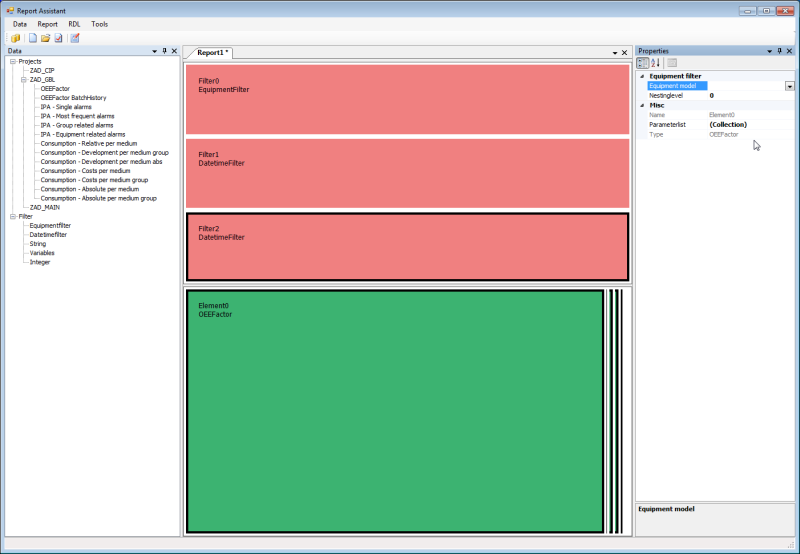Click the checked document toolbar icon
Image resolution: width=800 pixels, height=554 pixels.
58,38
